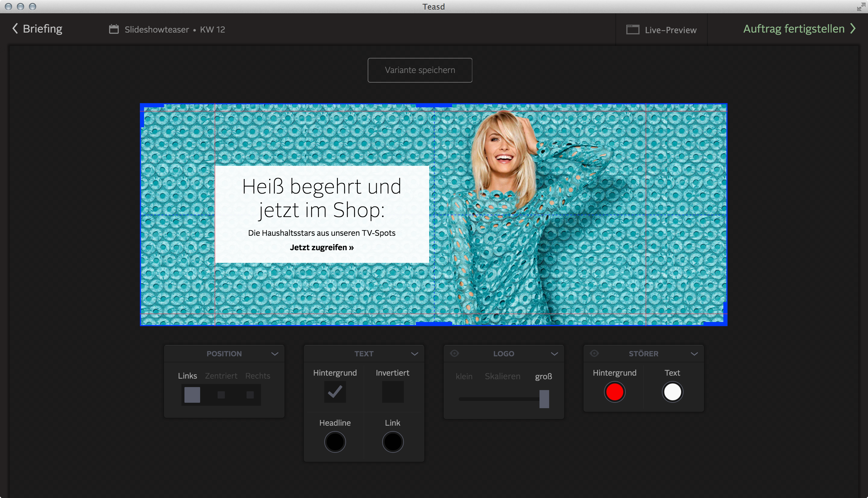Screen dimensions: 868x498
Task: Click the back arrow beside Briefing
Action: coord(15,29)
